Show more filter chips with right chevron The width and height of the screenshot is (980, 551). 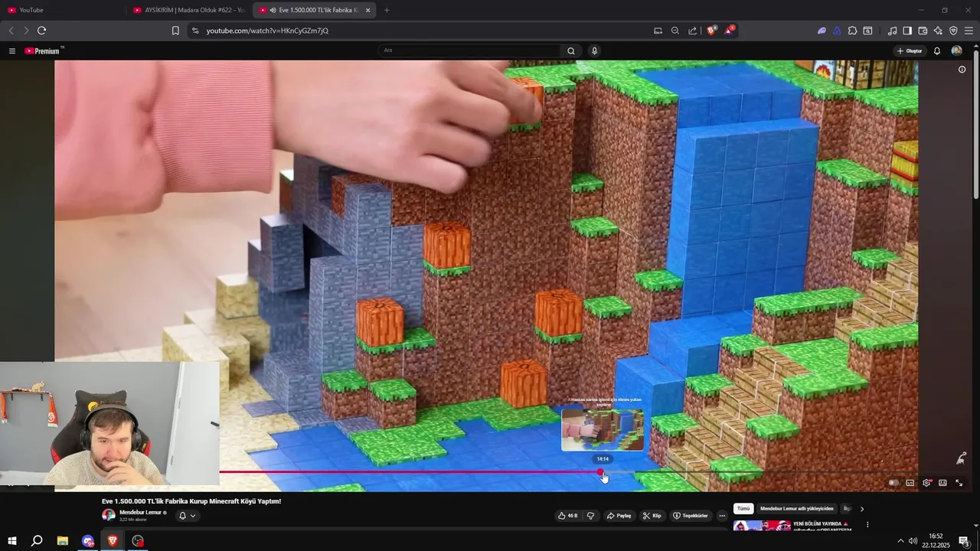point(861,508)
